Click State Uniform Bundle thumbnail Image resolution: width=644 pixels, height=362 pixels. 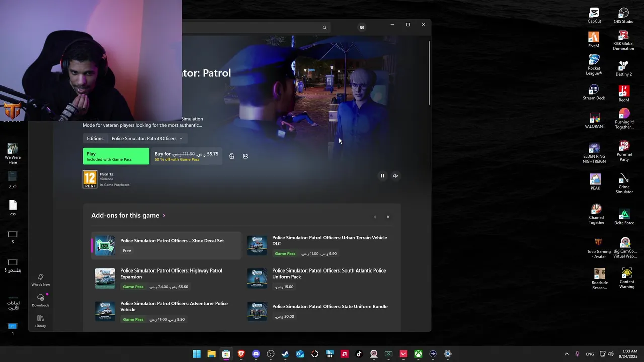[257, 311]
